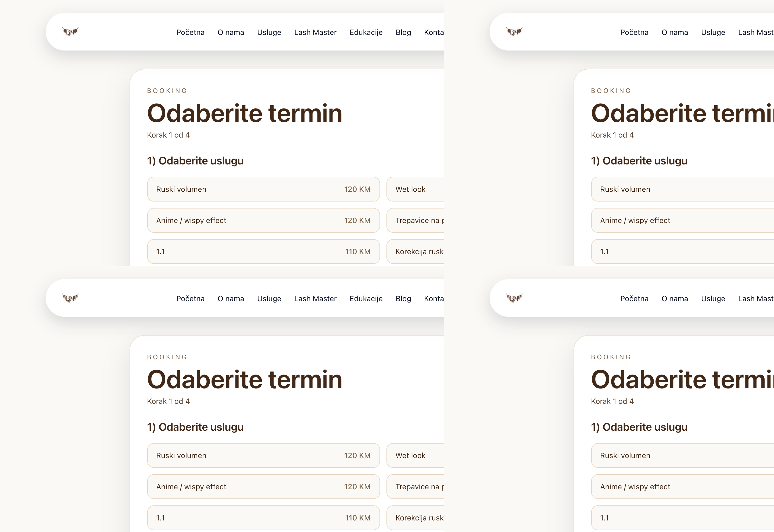Image resolution: width=774 pixels, height=532 pixels.
Task: Choose Ruski volumen 120 KM in top-left copy
Action: click(x=263, y=189)
